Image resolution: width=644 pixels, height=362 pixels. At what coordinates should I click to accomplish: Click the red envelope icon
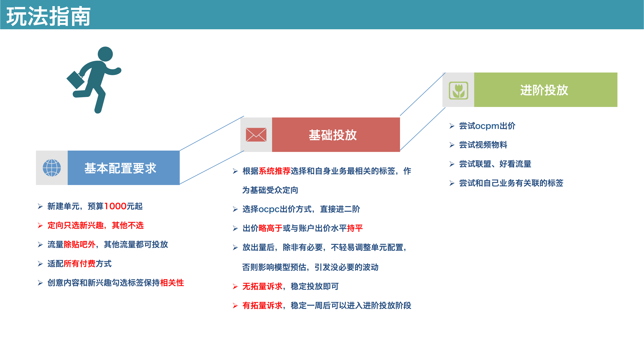256,135
